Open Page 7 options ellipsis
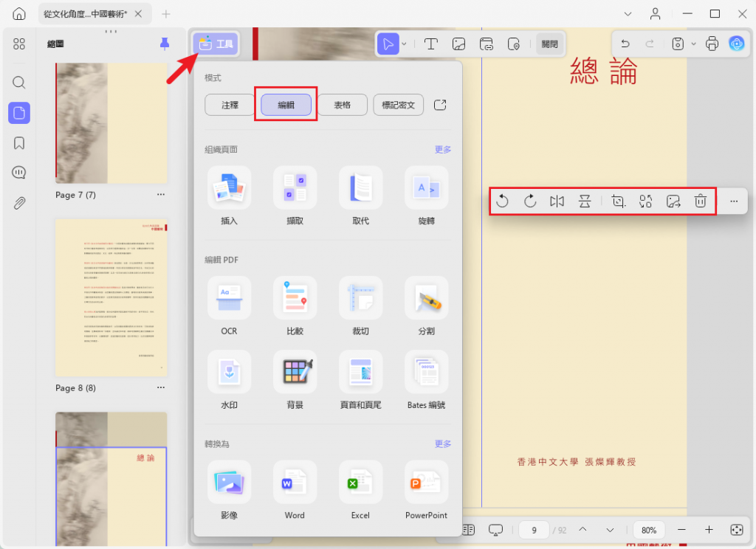The width and height of the screenshot is (756, 549). [160, 194]
